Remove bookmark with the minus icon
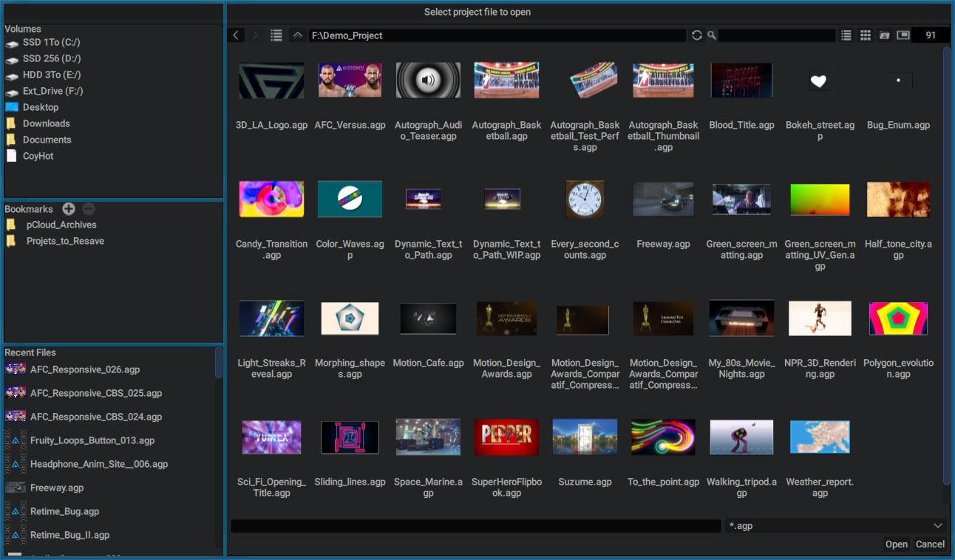The image size is (955, 560). [88, 209]
